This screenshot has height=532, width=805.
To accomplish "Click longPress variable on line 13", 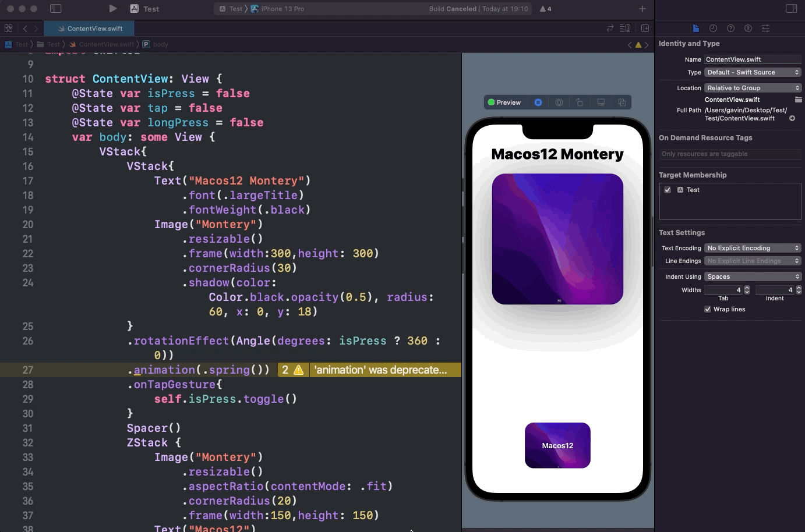I will 178,123.
